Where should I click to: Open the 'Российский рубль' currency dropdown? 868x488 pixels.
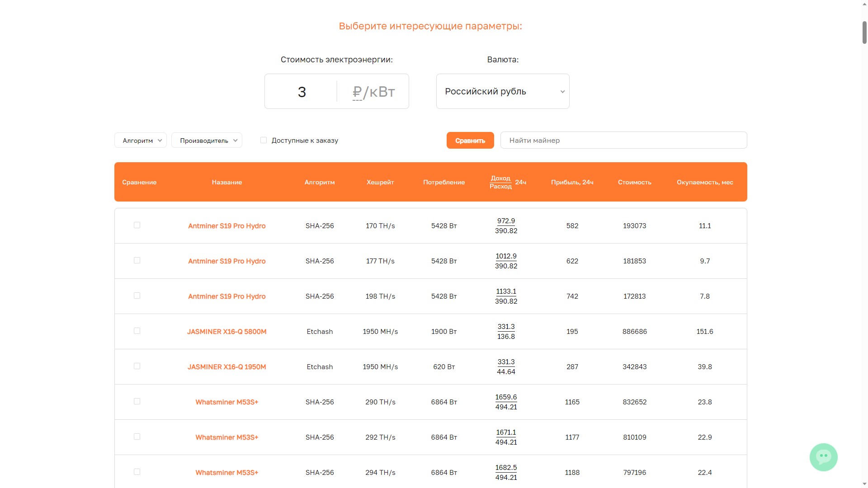503,91
